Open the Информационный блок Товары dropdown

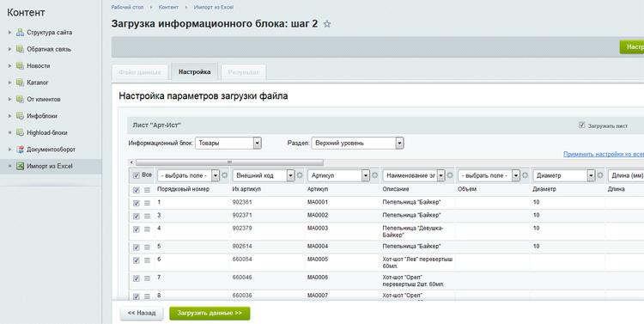[x=228, y=143]
